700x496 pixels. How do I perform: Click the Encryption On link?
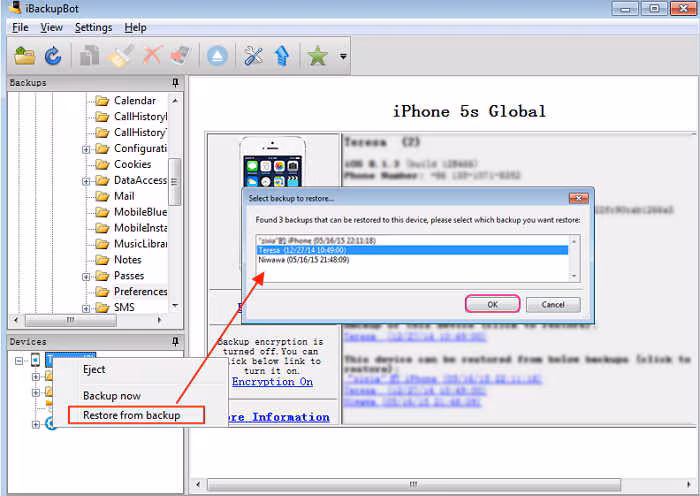point(272,382)
